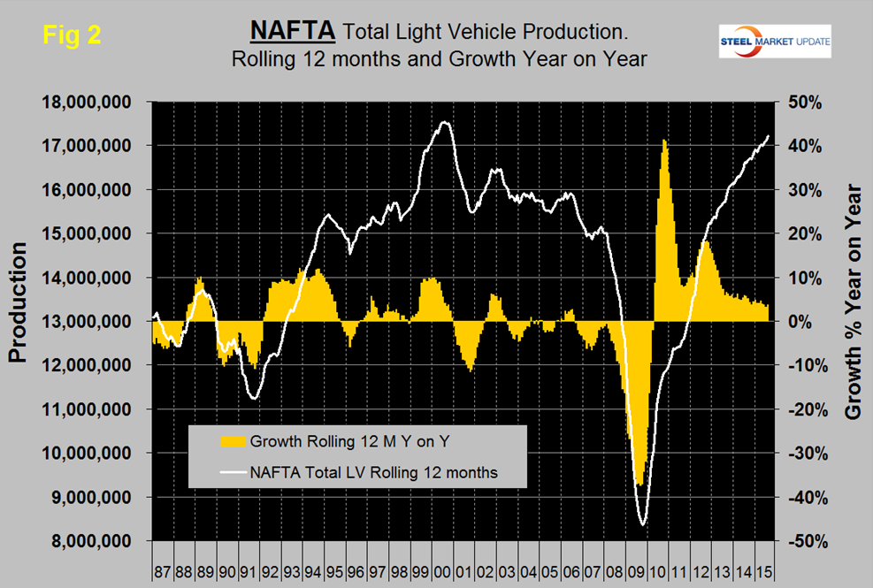Click the 'Production' left axis title
This screenshot has width=873, height=588.
[18, 305]
